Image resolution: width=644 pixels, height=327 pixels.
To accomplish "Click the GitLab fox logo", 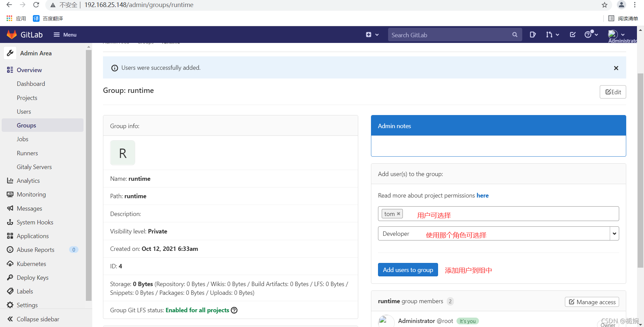I will [x=12, y=35].
